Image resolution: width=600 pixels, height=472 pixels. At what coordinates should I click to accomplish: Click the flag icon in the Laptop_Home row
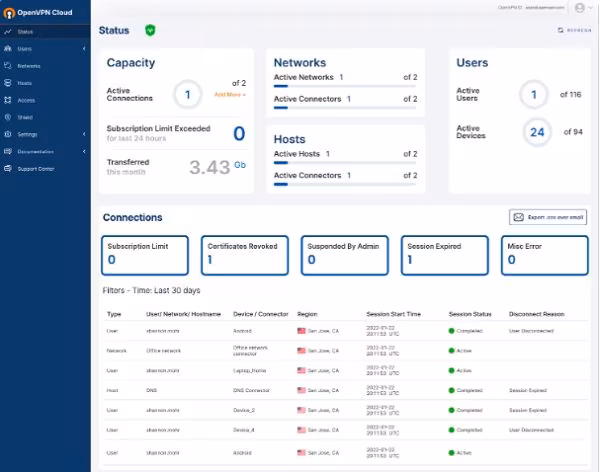coord(302,371)
